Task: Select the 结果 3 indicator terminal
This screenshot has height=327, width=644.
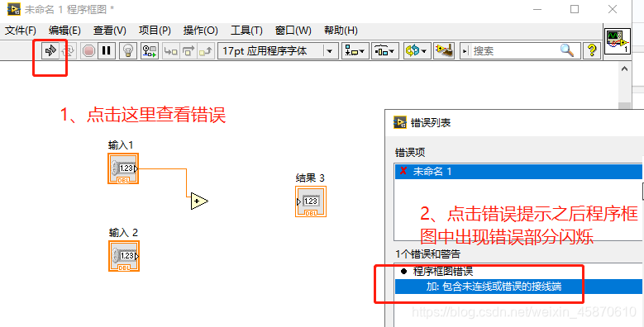Action: (311, 201)
